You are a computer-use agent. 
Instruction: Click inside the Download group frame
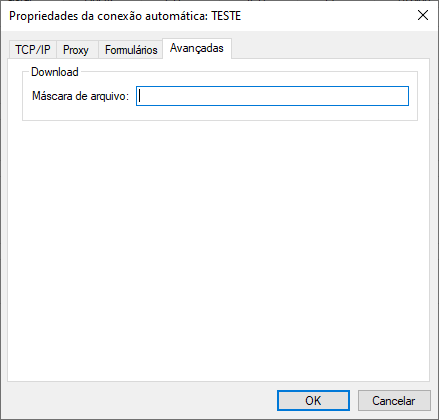(220, 113)
